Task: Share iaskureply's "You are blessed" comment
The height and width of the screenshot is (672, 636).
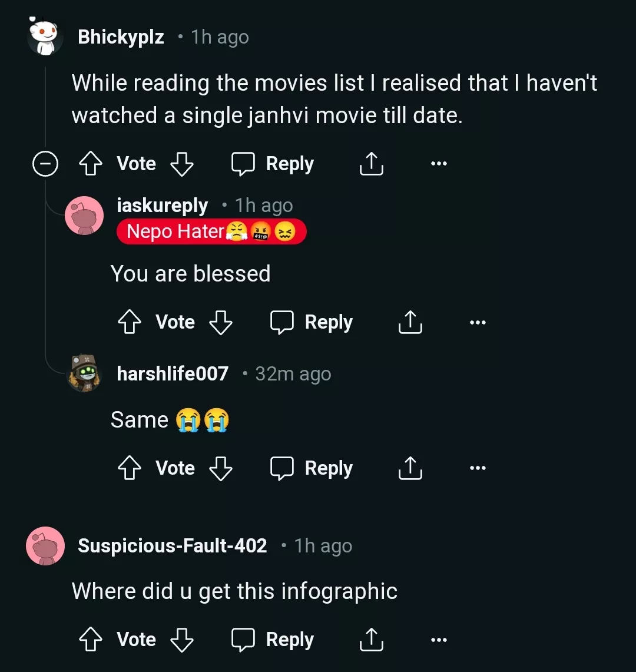Action: pyautogui.click(x=410, y=322)
